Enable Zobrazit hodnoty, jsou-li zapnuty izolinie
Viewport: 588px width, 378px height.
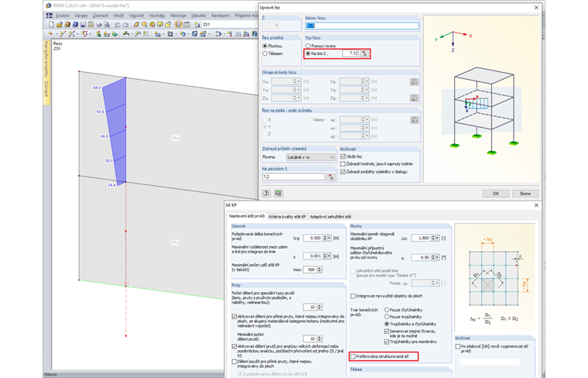[x=343, y=164]
